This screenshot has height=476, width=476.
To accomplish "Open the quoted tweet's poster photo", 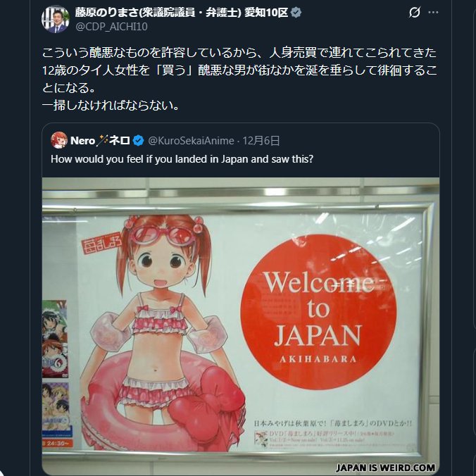I will [x=240, y=326].
